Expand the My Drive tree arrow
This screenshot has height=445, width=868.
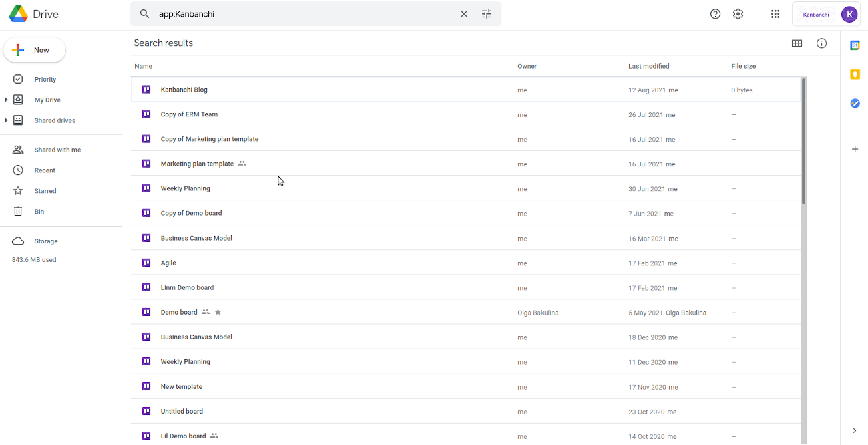(x=6, y=100)
